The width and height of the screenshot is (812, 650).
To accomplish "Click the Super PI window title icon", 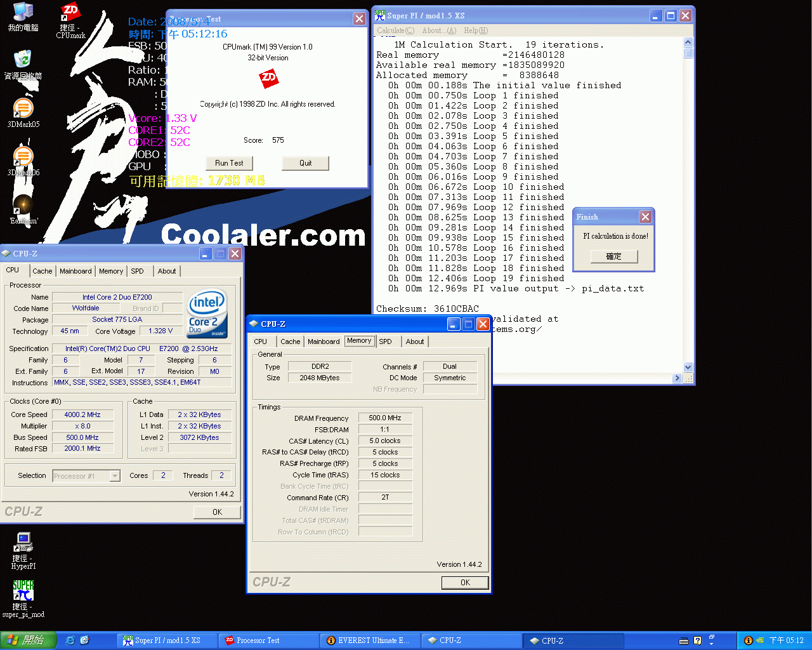I will click(380, 15).
